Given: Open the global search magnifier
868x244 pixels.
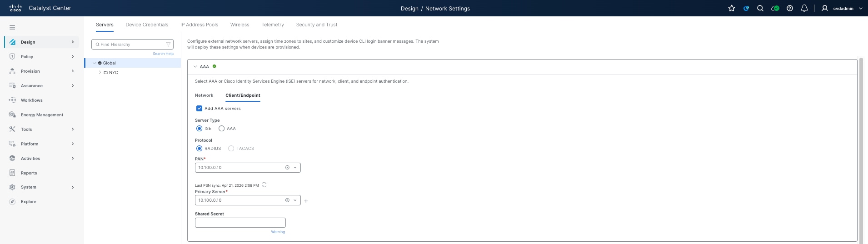Looking at the screenshot, I should (760, 8).
